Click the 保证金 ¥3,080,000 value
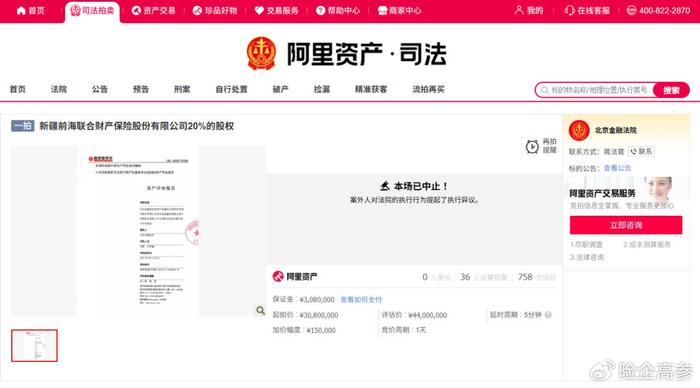Image resolution: width=700 pixels, height=388 pixels. click(x=317, y=300)
